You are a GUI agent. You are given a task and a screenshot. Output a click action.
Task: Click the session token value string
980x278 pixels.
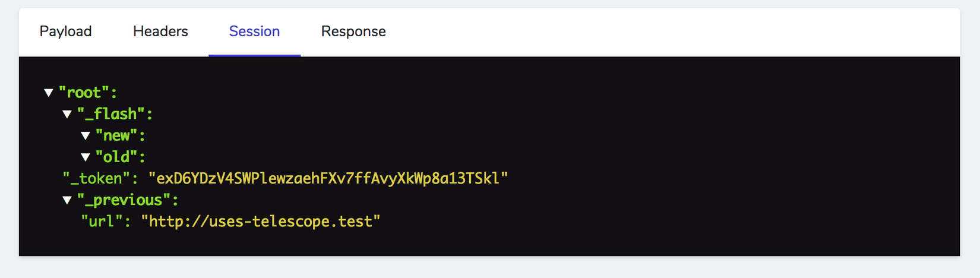tap(328, 179)
